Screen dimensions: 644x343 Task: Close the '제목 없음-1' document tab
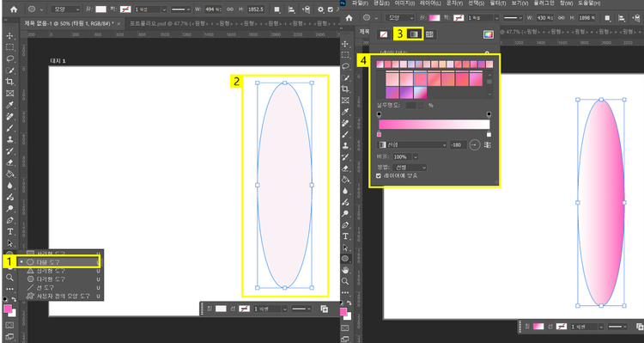118,24
